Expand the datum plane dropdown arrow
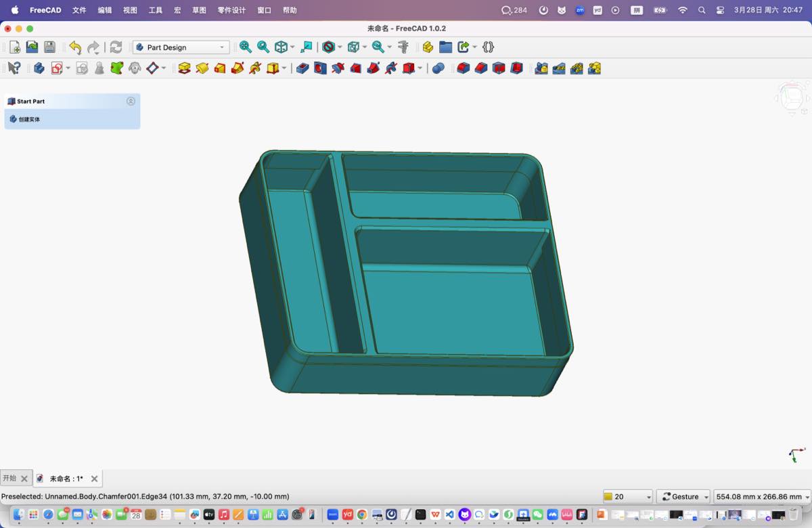Viewport: 812px width, 528px height. point(164,68)
